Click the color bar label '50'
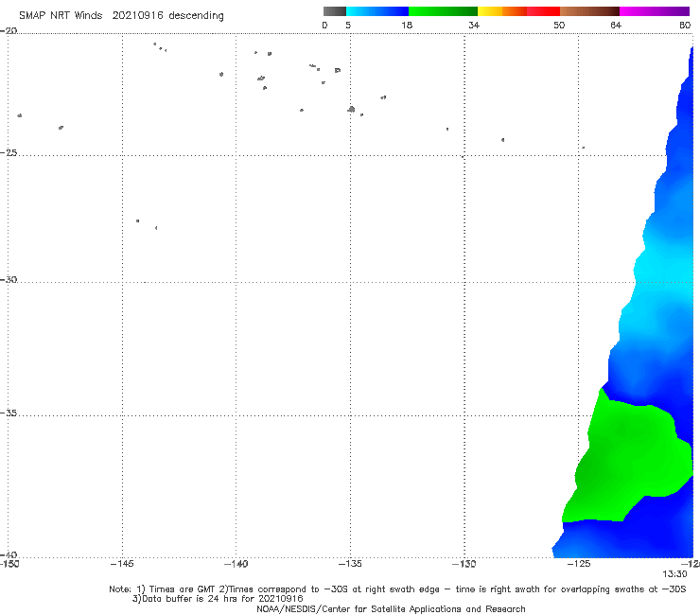Screen dimensions: 700x615 coord(559,25)
